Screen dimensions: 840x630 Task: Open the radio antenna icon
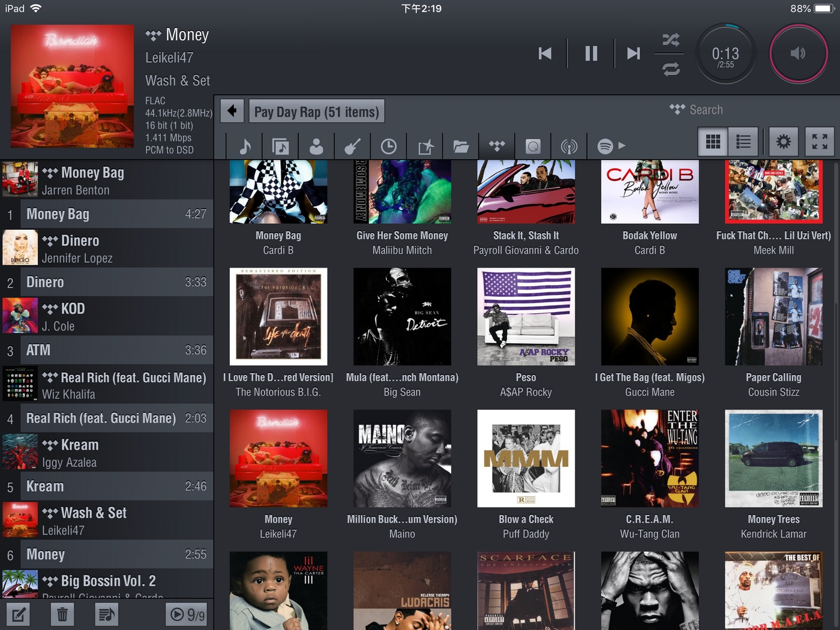point(569,146)
